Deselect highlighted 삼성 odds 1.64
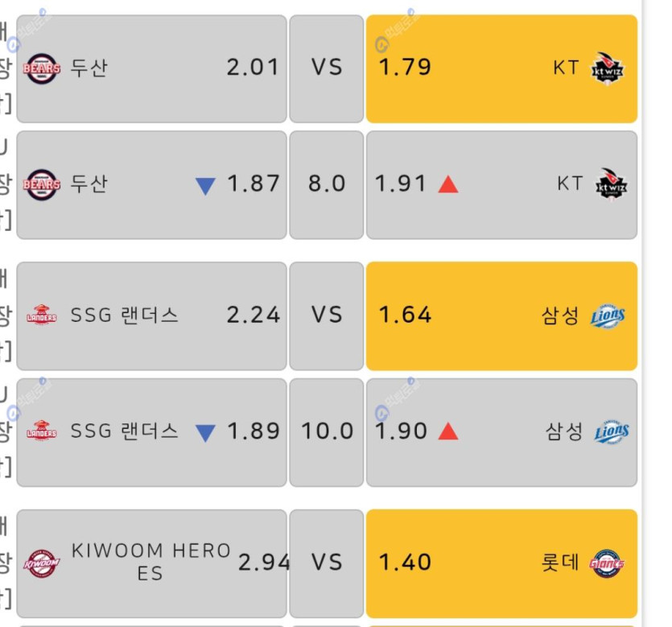Viewport: 672px width, 627px height. [x=501, y=316]
